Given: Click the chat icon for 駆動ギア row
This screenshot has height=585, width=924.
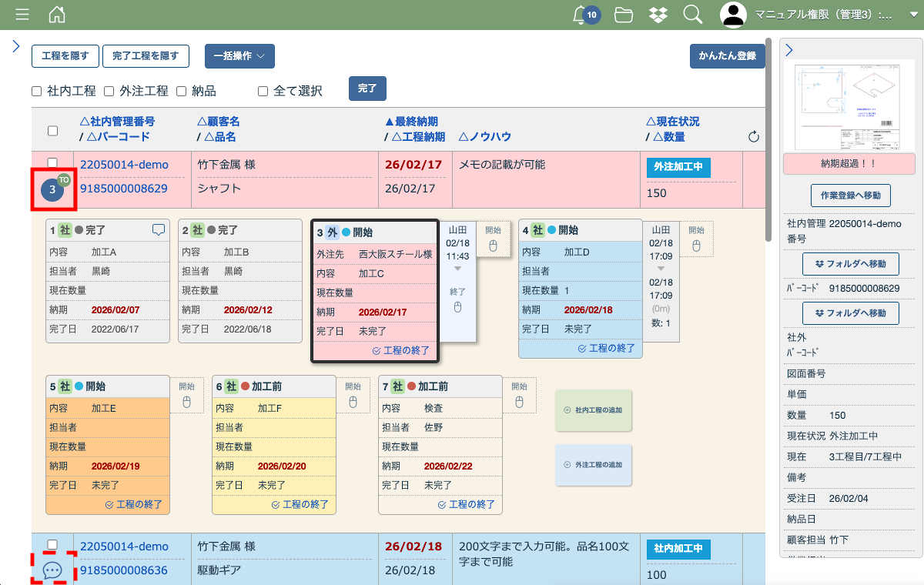Looking at the screenshot, I should [52, 570].
